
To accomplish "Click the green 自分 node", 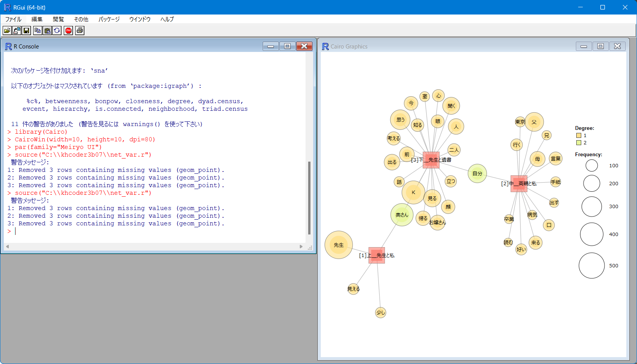I will (x=477, y=173).
